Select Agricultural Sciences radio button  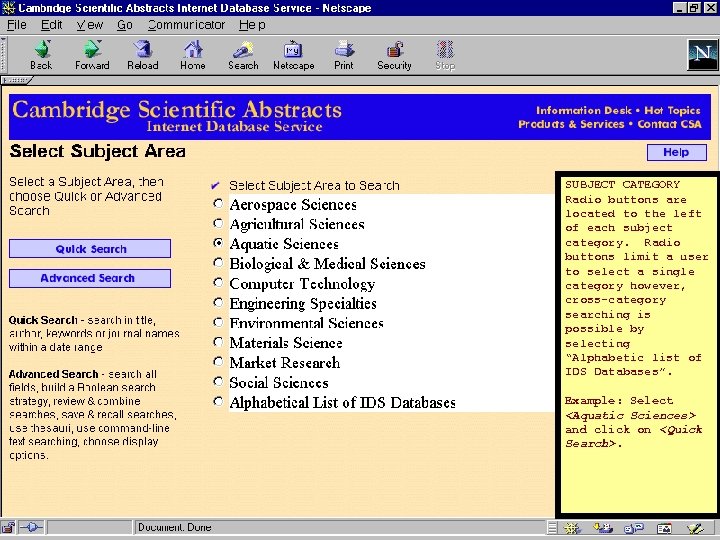pos(218,223)
